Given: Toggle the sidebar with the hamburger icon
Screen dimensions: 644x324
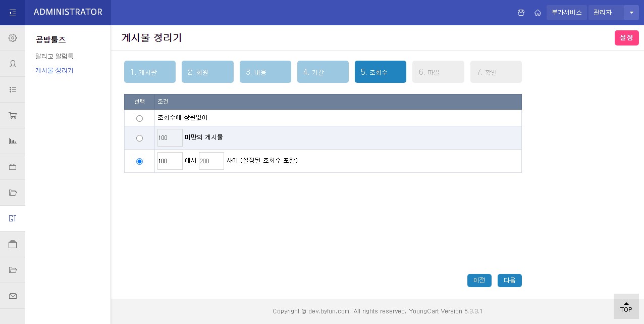Looking at the screenshot, I should pyautogui.click(x=13, y=13).
